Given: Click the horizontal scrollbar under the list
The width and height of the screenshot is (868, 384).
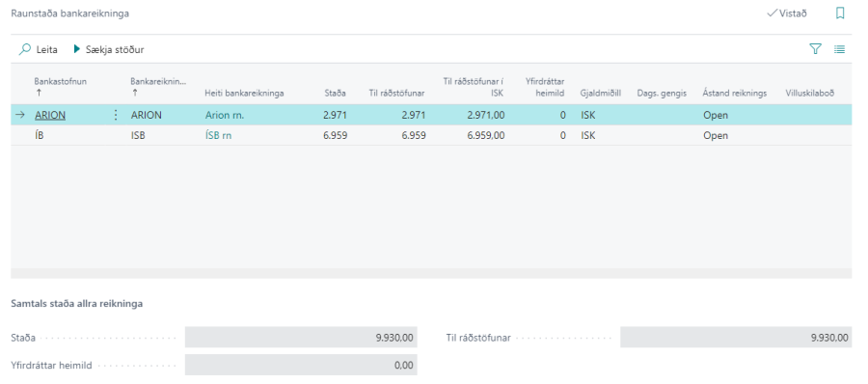Looking at the screenshot, I should click(x=431, y=273).
